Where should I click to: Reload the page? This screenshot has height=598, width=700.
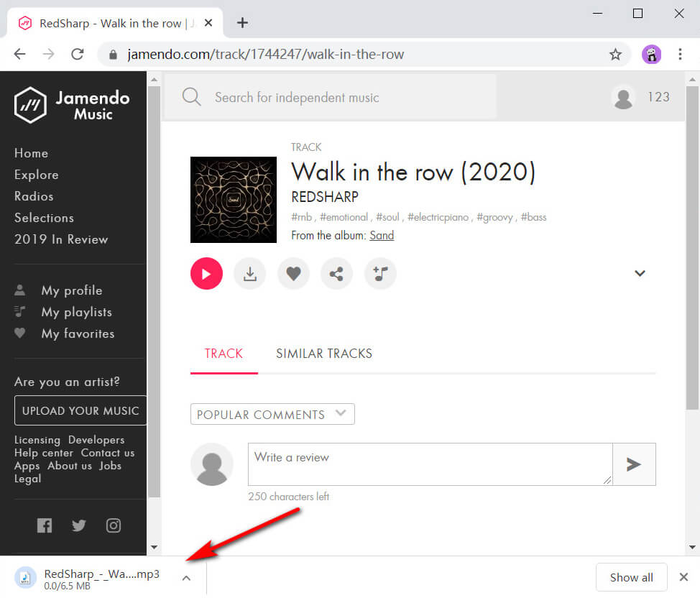(x=78, y=54)
